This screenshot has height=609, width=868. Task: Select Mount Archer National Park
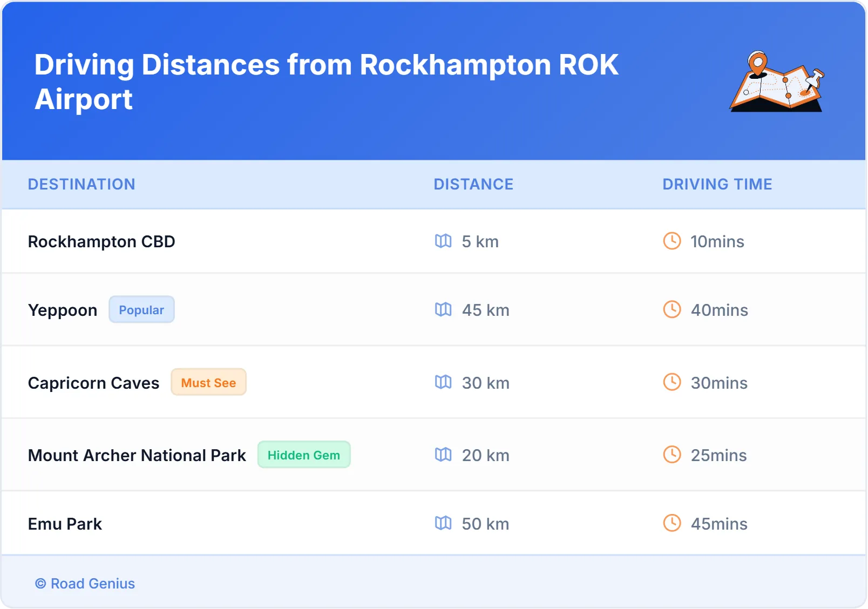[137, 455]
